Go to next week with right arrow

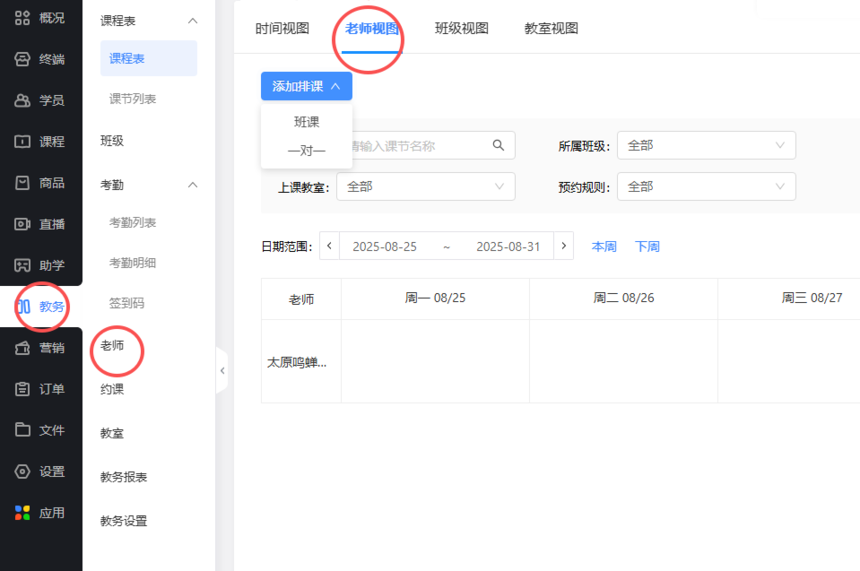pyautogui.click(x=563, y=246)
